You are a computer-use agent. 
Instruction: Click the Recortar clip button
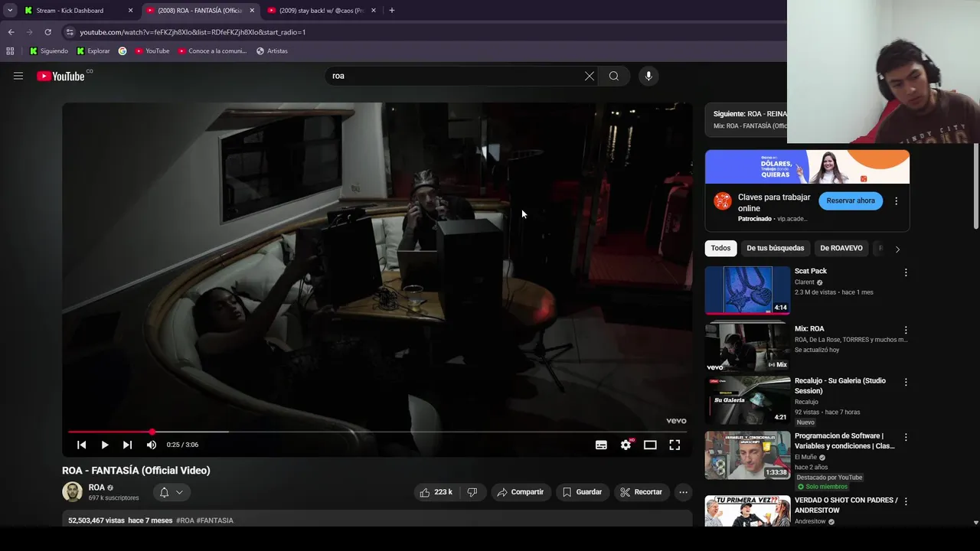click(642, 492)
